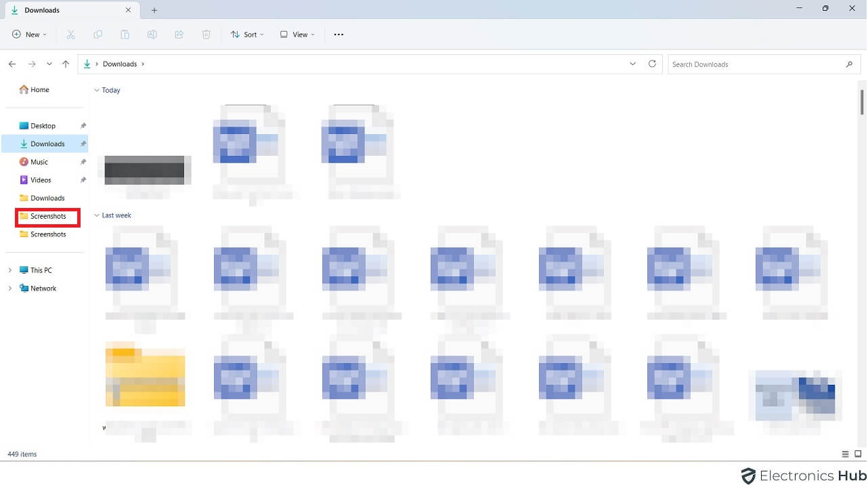This screenshot has height=487, width=868.
Task: Open the See more options menu
Action: (x=339, y=35)
